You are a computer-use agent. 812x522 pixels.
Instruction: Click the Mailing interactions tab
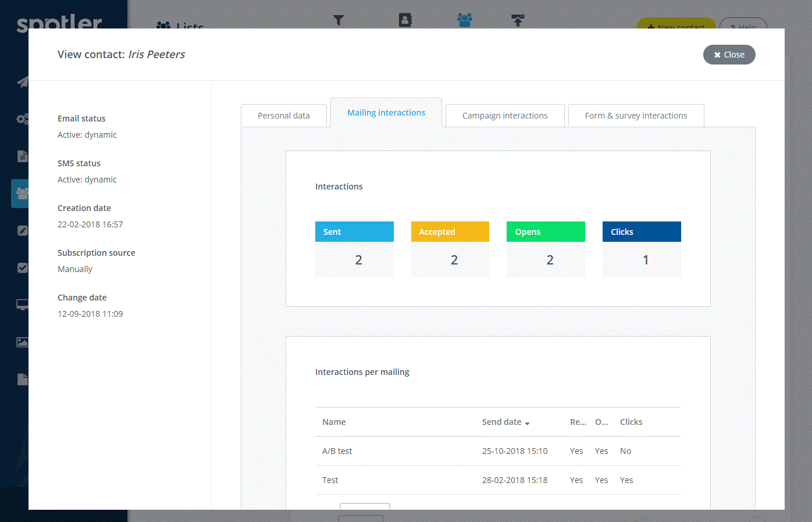tap(386, 113)
